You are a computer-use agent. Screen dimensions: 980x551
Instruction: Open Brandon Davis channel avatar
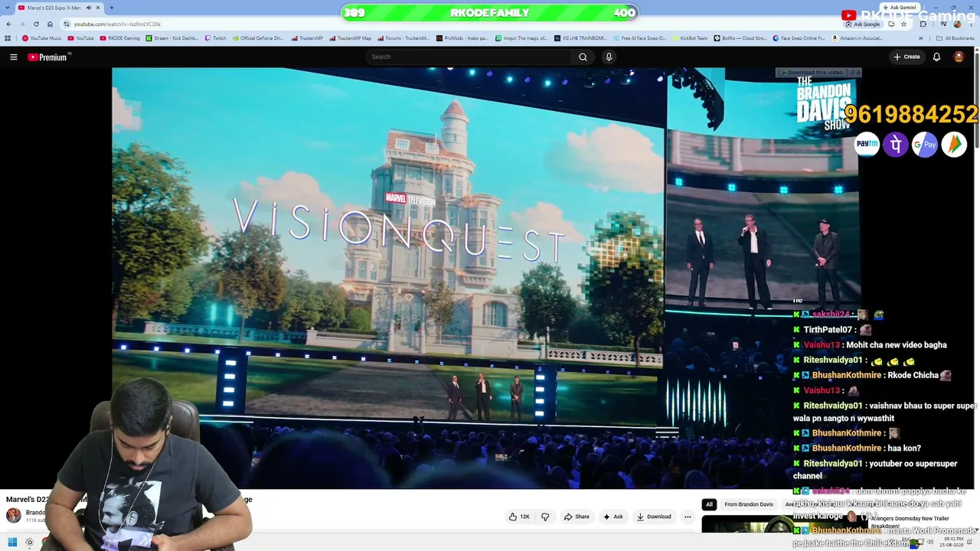[14, 516]
